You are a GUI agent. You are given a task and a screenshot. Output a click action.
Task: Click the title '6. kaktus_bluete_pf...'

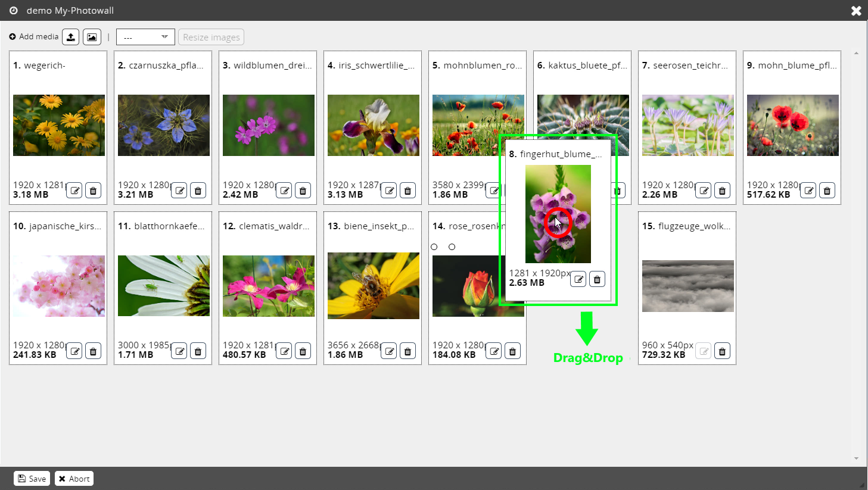[582, 65]
